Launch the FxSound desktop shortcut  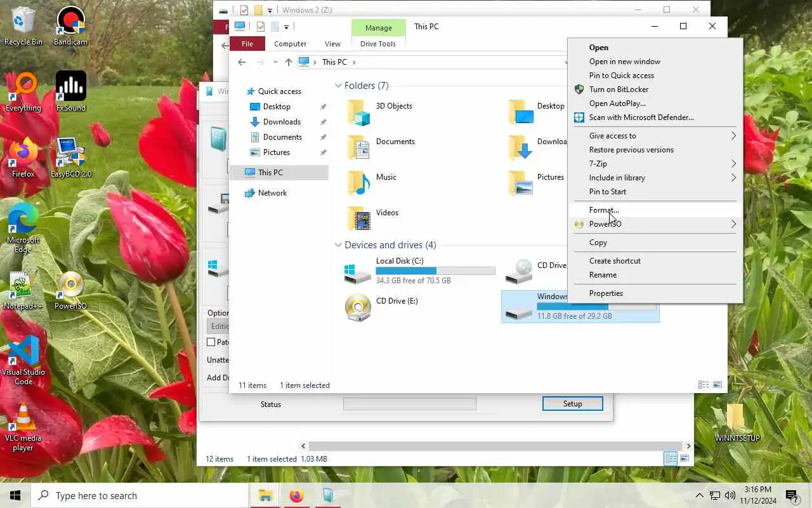(x=70, y=92)
